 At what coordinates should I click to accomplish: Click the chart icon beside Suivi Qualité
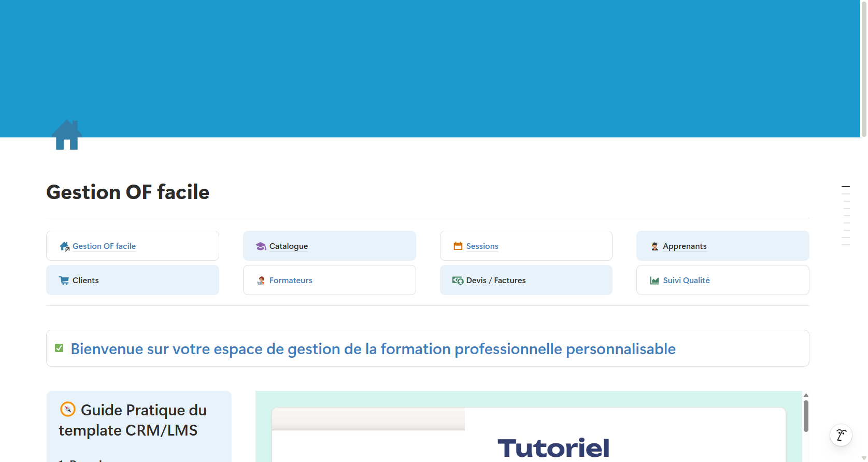pos(654,281)
